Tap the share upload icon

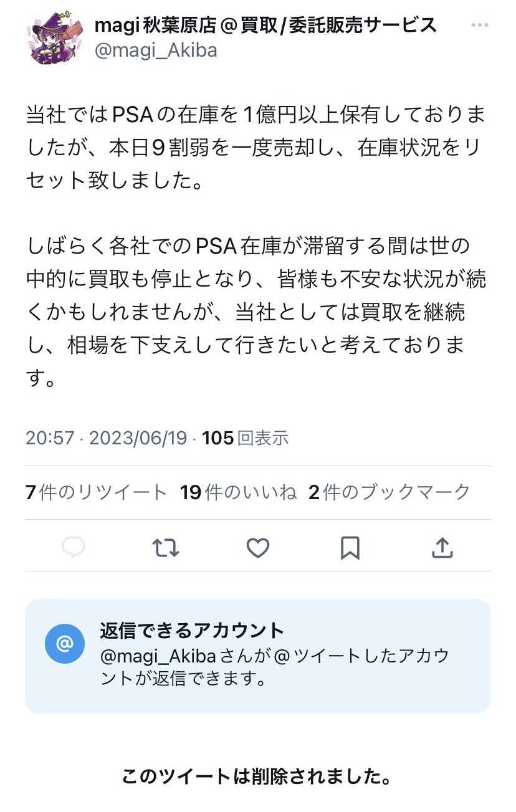[x=441, y=548]
